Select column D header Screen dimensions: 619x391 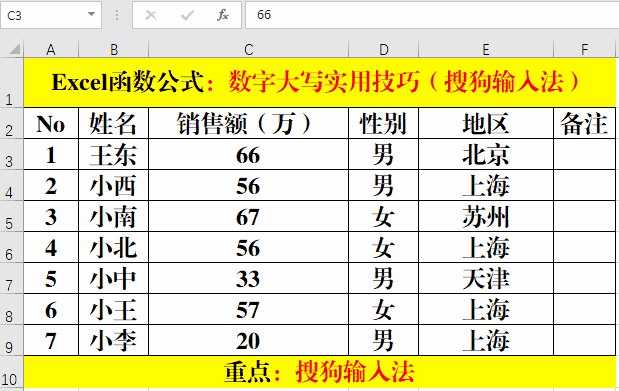(383, 49)
